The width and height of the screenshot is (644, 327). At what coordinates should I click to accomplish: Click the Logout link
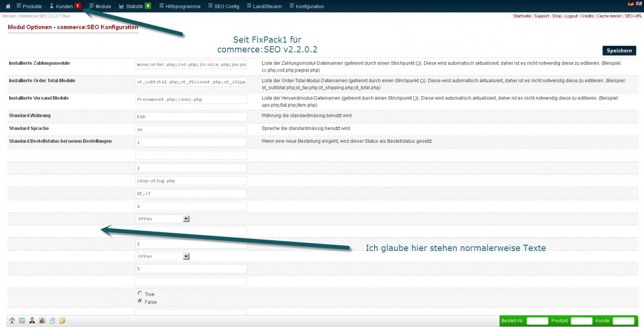point(571,16)
